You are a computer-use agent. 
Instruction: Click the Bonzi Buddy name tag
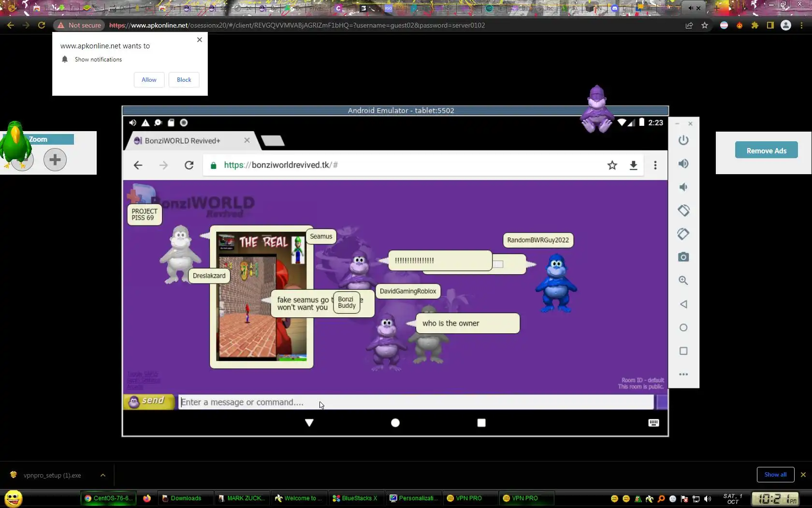(347, 302)
